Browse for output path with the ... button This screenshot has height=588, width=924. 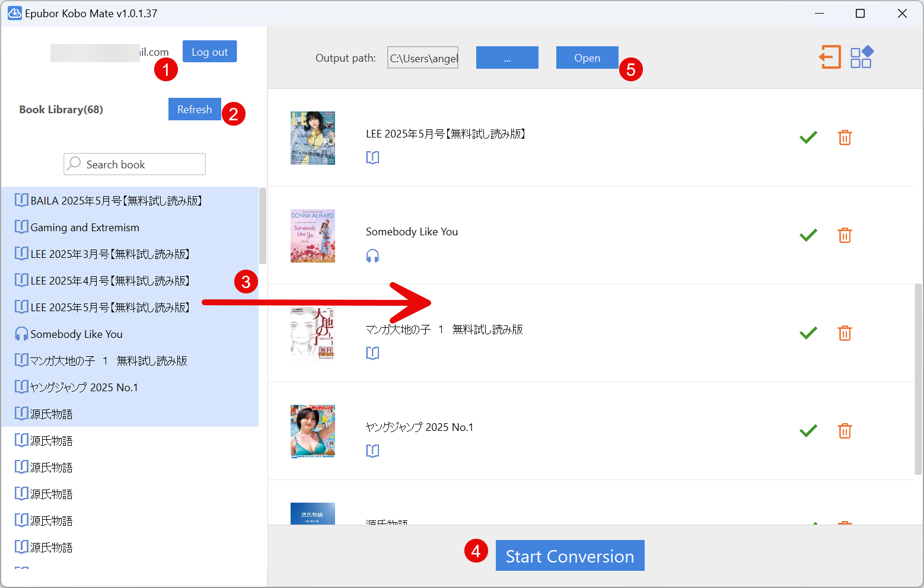[x=507, y=58]
